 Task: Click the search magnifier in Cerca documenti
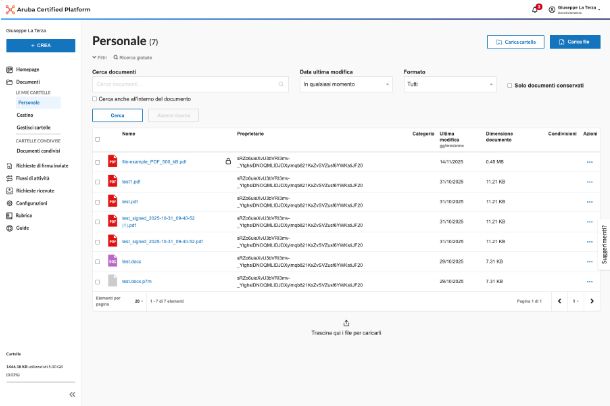(x=284, y=86)
